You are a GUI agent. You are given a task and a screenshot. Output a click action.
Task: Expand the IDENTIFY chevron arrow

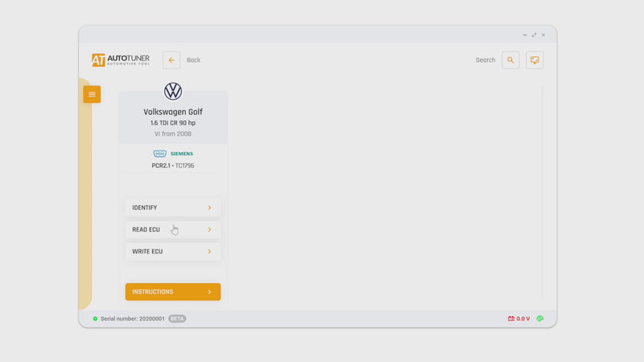pyautogui.click(x=209, y=208)
